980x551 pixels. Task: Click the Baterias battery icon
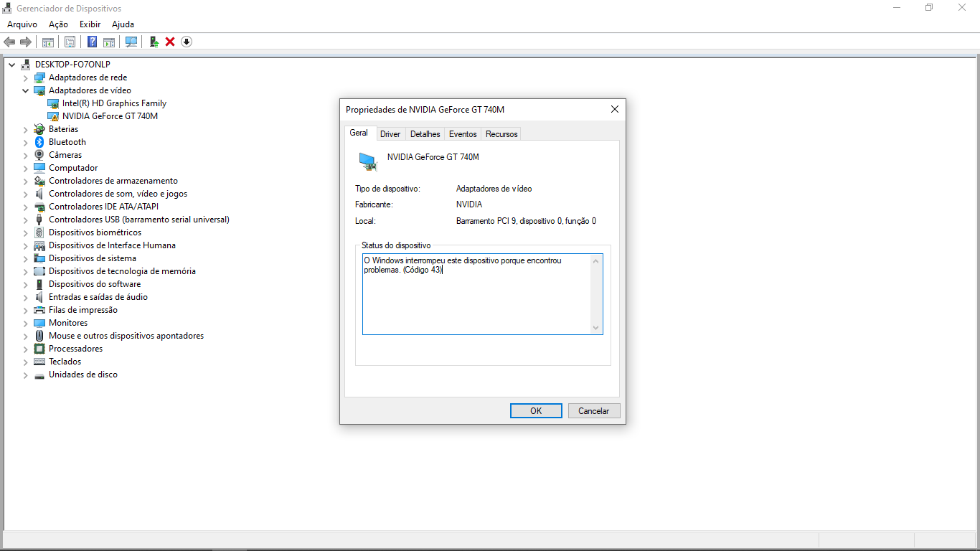pyautogui.click(x=39, y=129)
